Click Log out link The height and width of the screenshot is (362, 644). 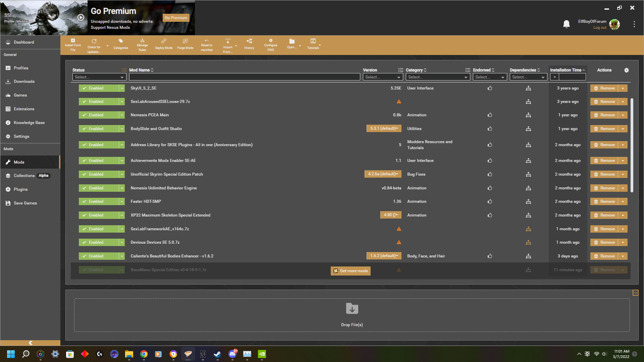[600, 28]
